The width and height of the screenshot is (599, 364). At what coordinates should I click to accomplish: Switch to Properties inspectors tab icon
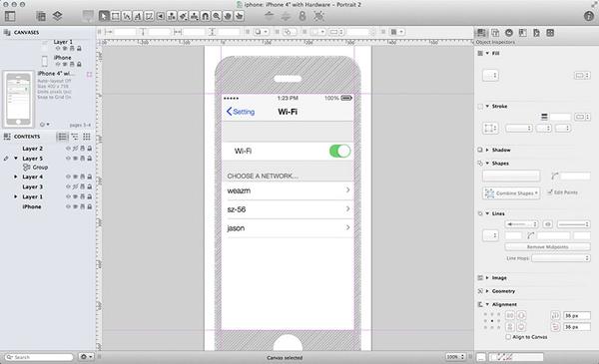(509, 33)
